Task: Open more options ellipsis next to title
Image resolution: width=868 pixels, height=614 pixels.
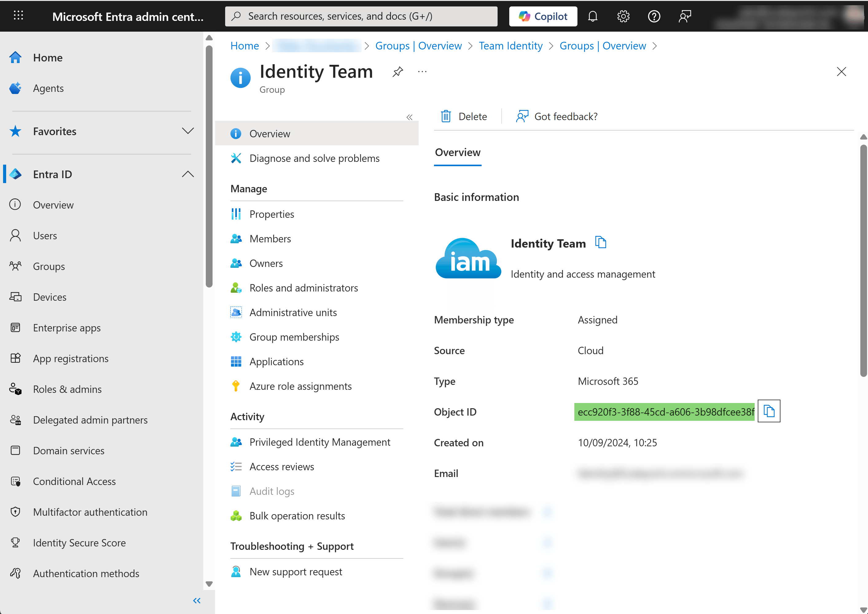Action: [422, 72]
